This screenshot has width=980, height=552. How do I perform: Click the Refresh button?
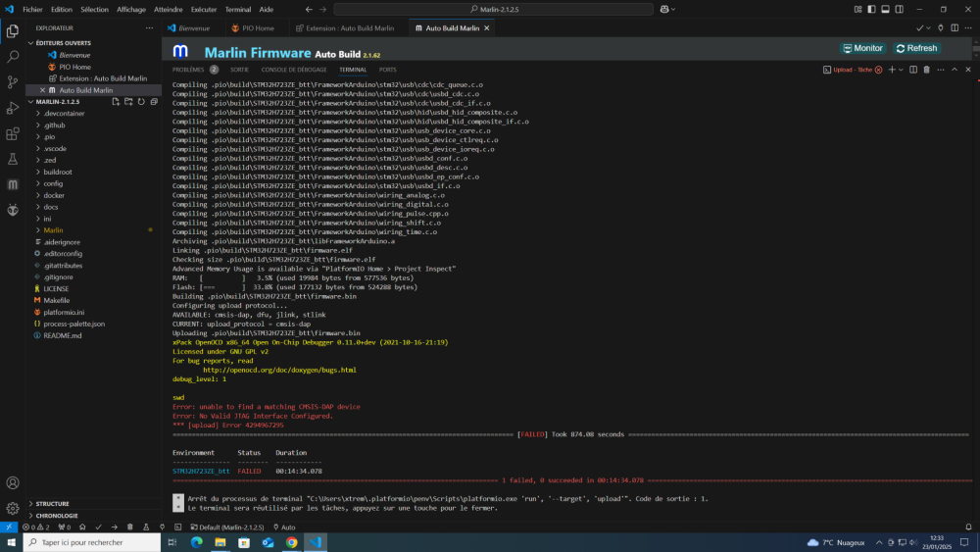pos(917,48)
